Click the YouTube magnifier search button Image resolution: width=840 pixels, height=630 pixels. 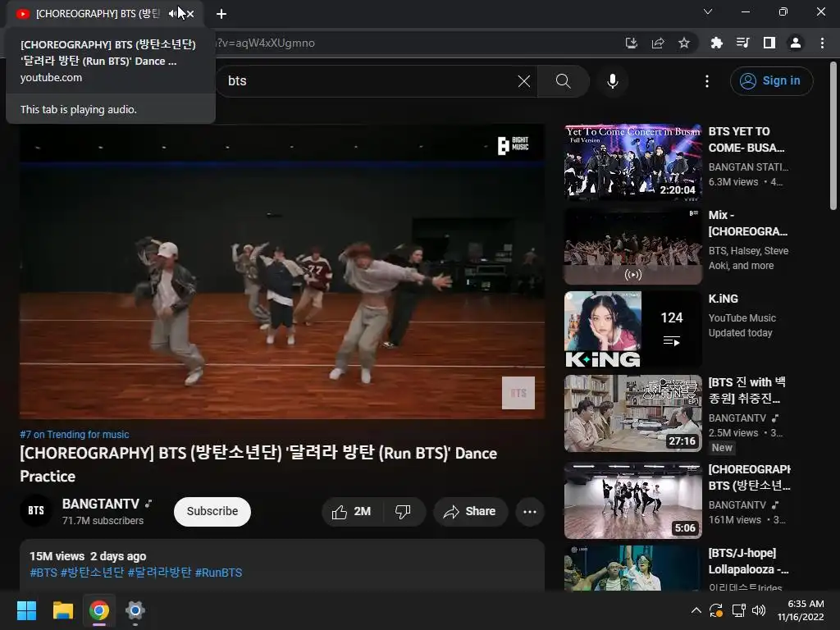click(563, 81)
